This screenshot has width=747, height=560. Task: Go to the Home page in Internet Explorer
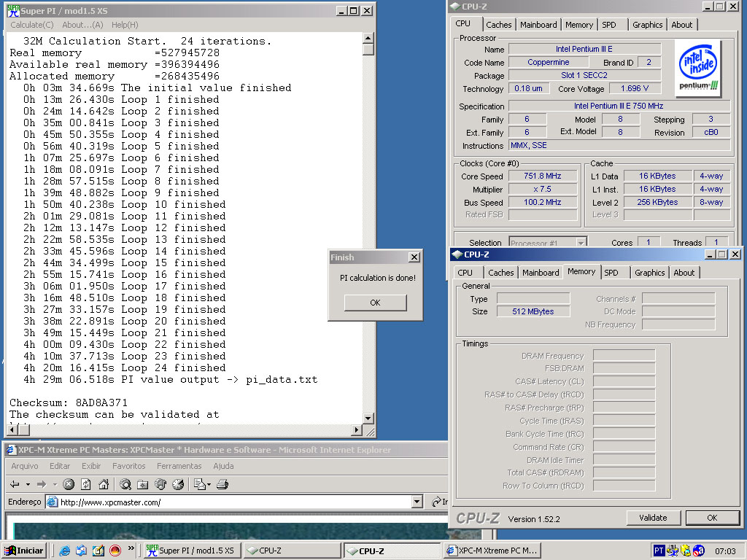(x=104, y=484)
